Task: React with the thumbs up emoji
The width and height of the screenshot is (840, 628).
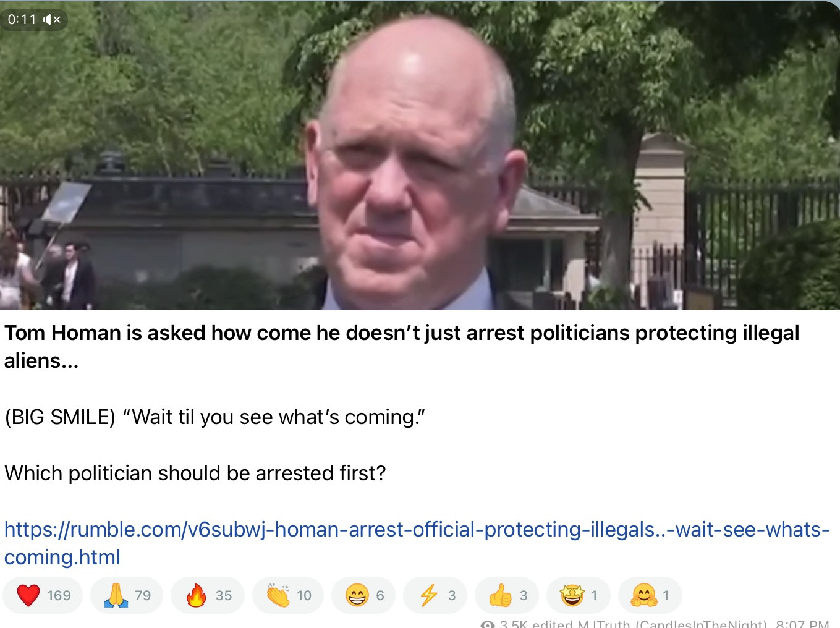Action: [500, 595]
